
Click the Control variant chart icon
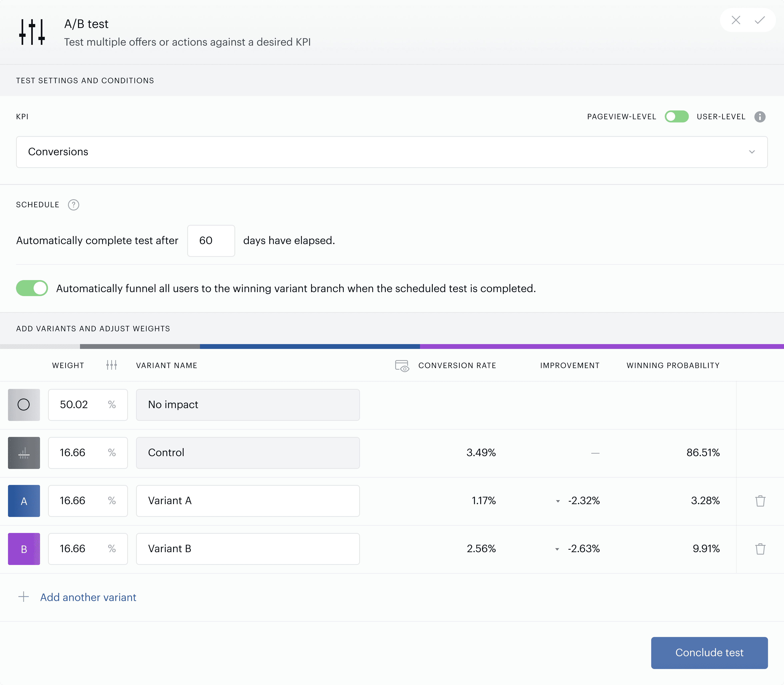coord(24,453)
